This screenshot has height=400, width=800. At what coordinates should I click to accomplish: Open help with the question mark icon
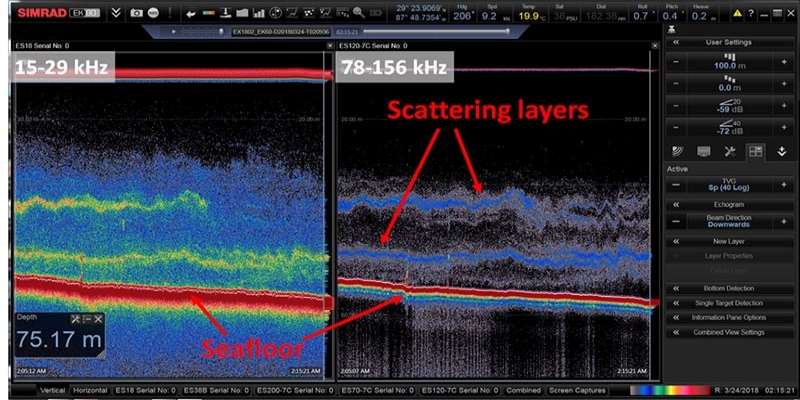coord(751,14)
